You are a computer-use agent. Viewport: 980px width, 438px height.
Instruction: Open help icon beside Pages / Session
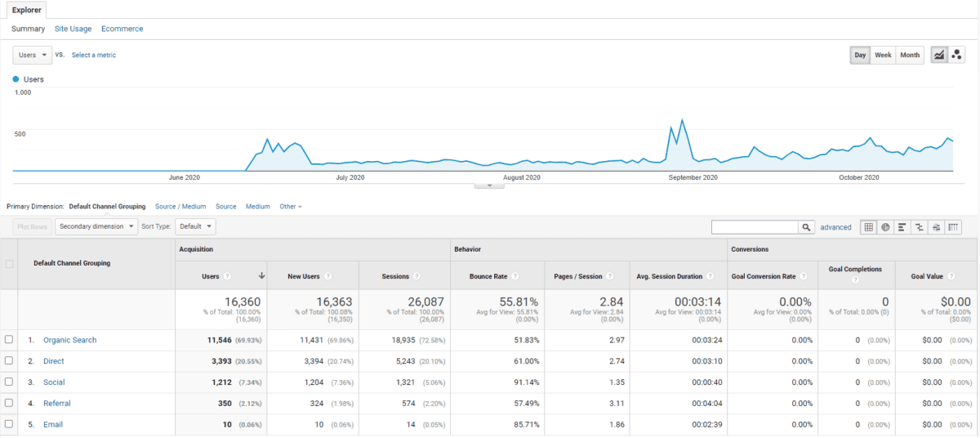[x=610, y=276]
